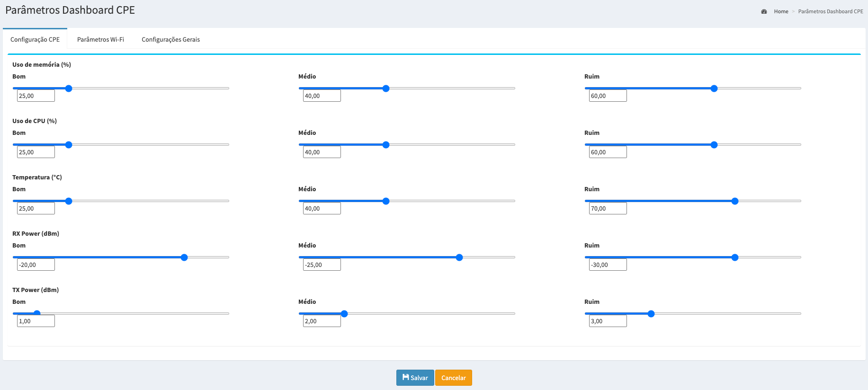Click the TX Power Bom slider handle
This screenshot has height=390, width=868.
[37, 313]
